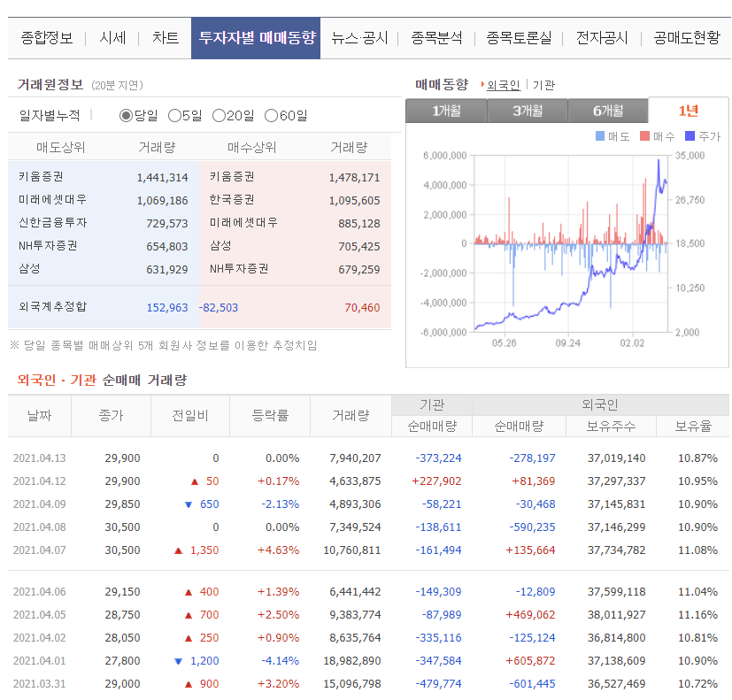This screenshot has height=700, width=732.
Task: Open the 공매도현황 tab
Action: tap(687, 38)
